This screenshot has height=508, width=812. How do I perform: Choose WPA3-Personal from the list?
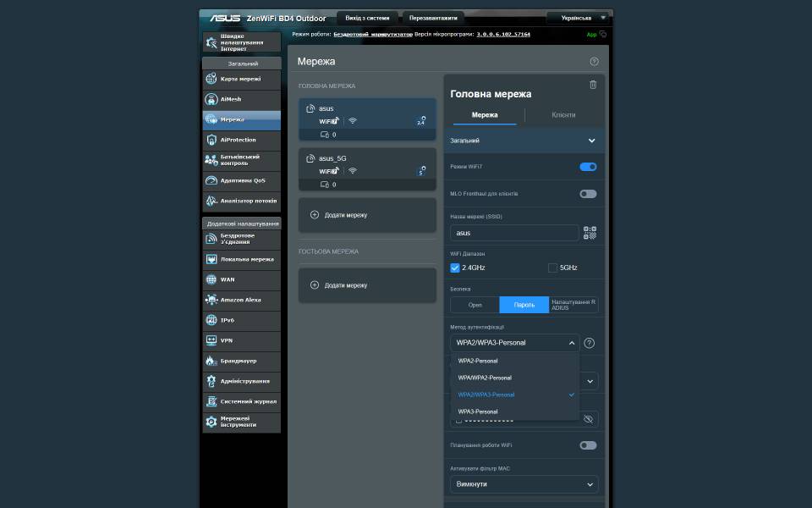478,411
